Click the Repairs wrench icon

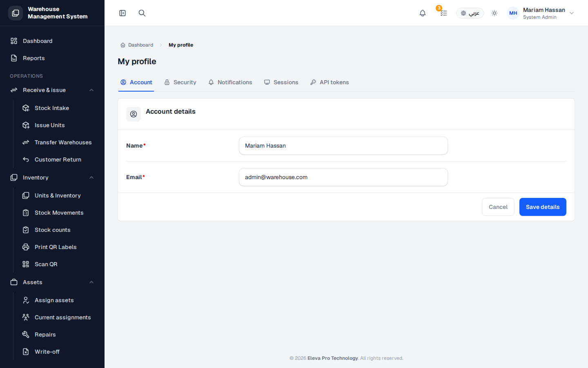pyautogui.click(x=26, y=334)
